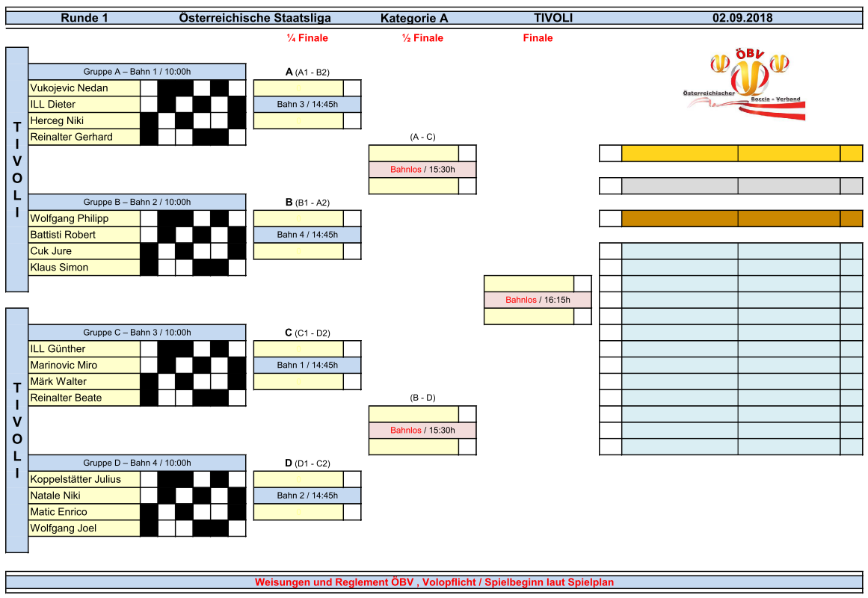Click the Bahn 3 / 14:45h quarterfinal cell
868x598 pixels.
pyautogui.click(x=307, y=105)
